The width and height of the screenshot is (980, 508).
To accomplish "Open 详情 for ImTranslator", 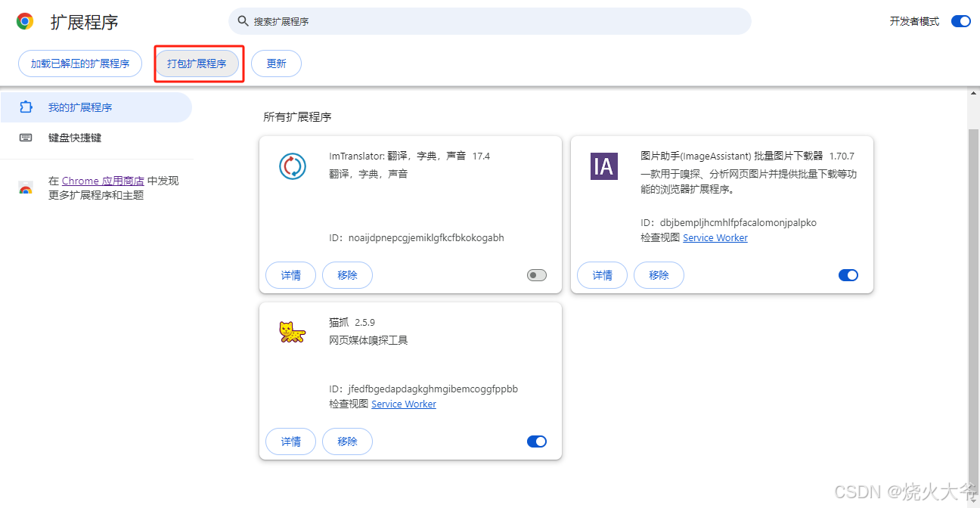I will tap(291, 275).
